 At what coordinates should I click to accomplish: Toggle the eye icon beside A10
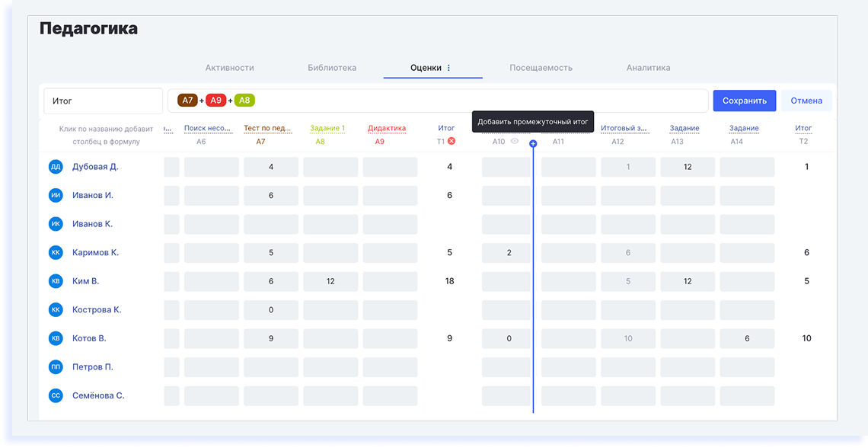point(515,142)
